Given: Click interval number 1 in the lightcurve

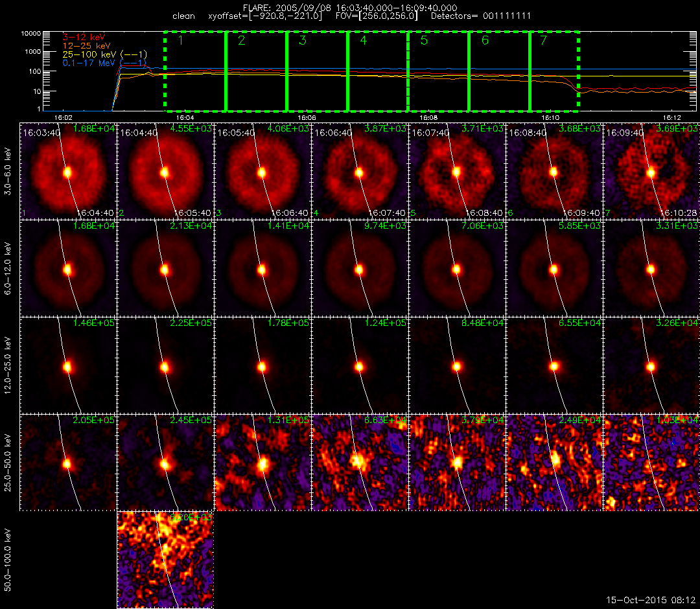Looking at the screenshot, I should (180, 41).
